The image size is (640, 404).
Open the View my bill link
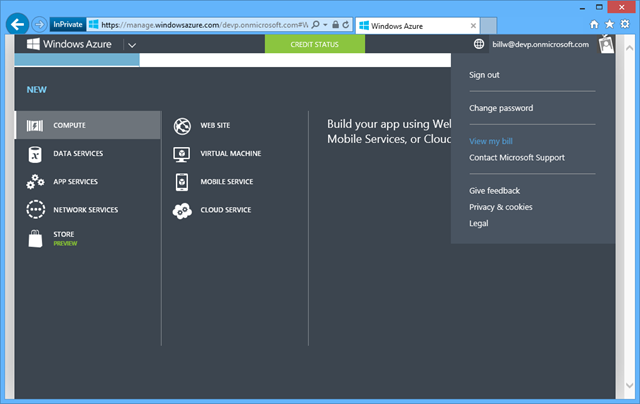click(x=490, y=142)
